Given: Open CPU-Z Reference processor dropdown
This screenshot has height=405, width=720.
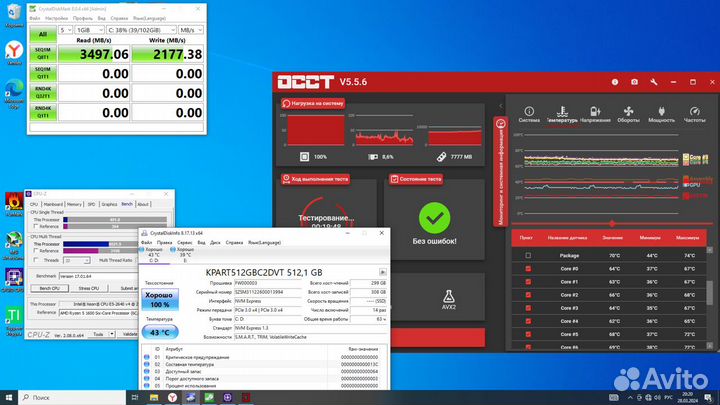Looking at the screenshot, I should [x=98, y=313].
